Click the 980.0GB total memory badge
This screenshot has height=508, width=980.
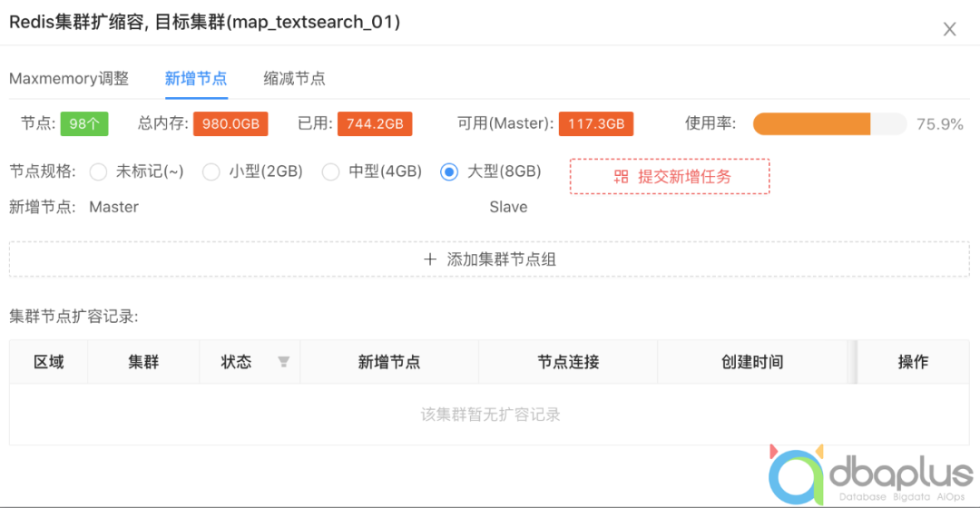[x=230, y=123]
